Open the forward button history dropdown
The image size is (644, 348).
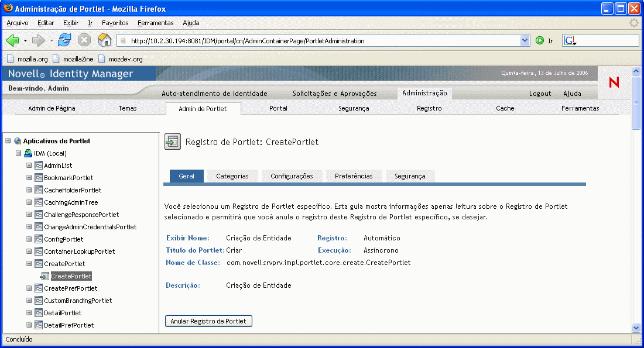[x=52, y=40]
